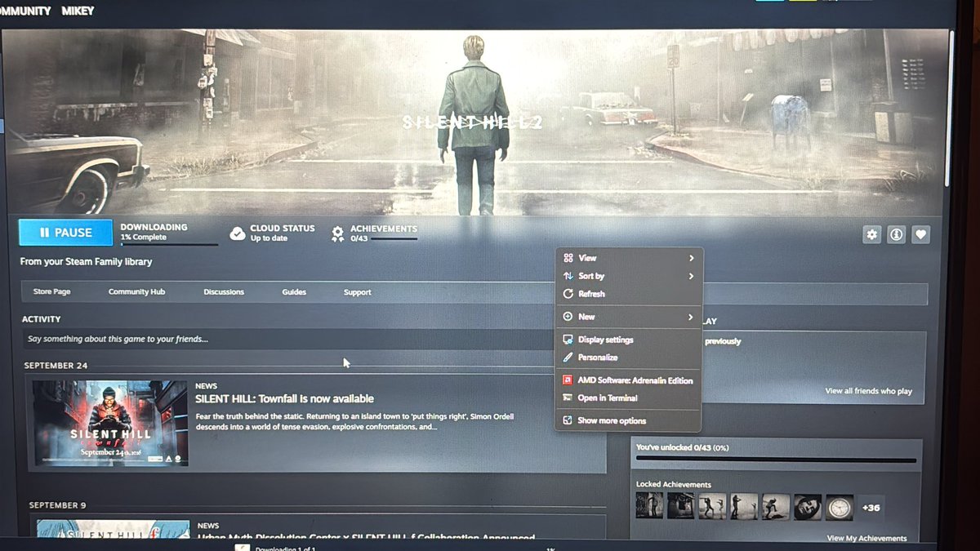This screenshot has width=980, height=551.
Task: Switch to the Guides tab
Action: (x=294, y=292)
